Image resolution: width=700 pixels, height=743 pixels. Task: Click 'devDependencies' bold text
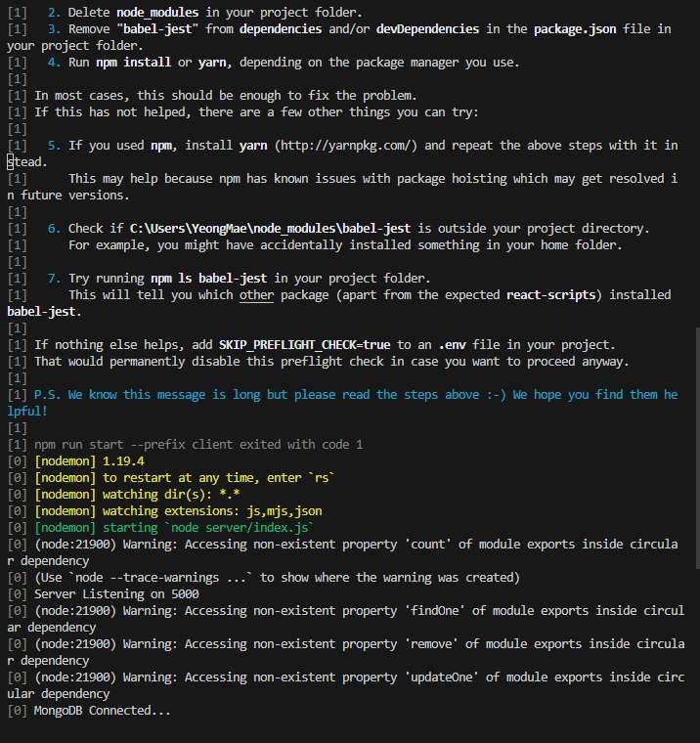427,29
